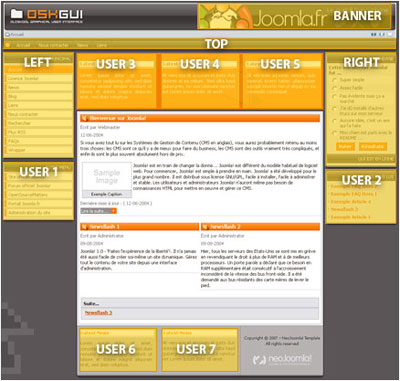Select the 'Assez facile' poll option
The image size is (400, 381).
tap(334, 88)
